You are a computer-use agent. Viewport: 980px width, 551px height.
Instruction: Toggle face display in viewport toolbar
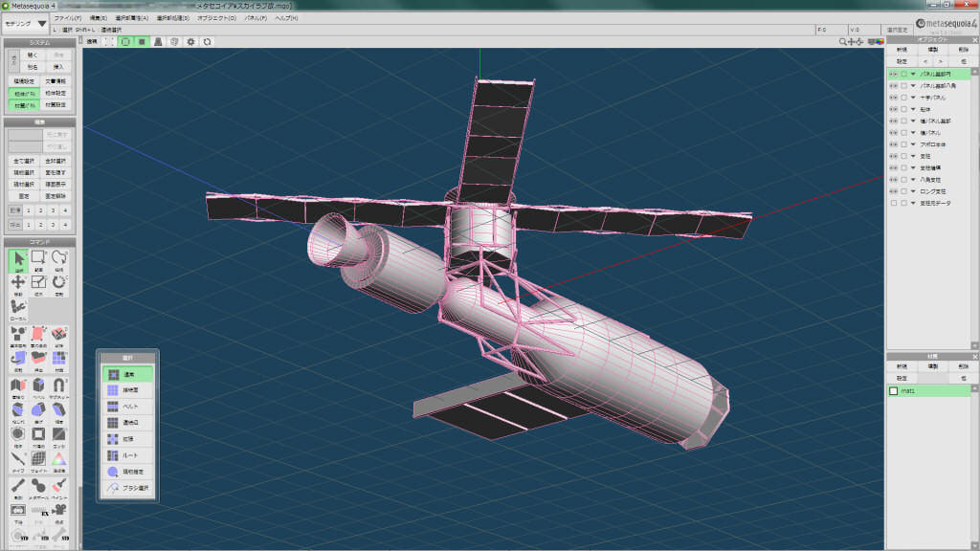tap(142, 42)
